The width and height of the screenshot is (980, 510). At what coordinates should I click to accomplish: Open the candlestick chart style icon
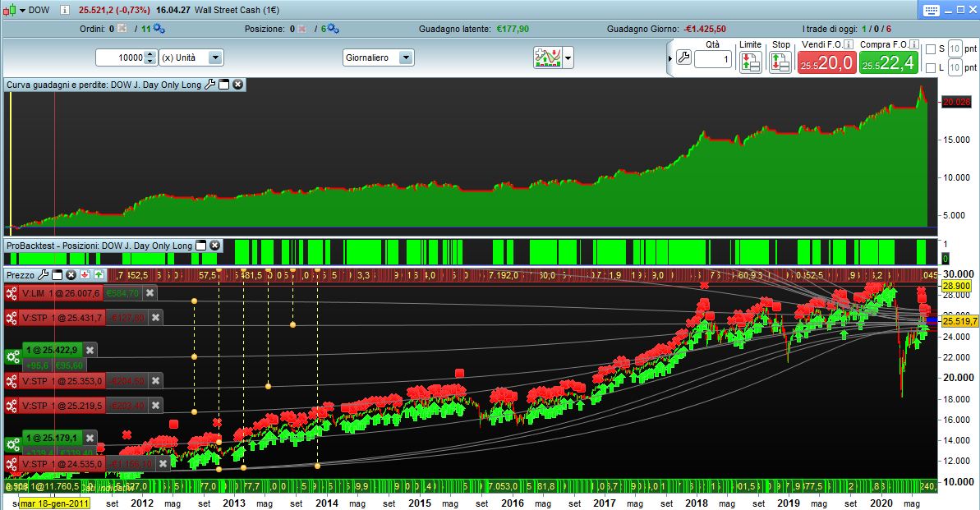[x=9, y=10]
